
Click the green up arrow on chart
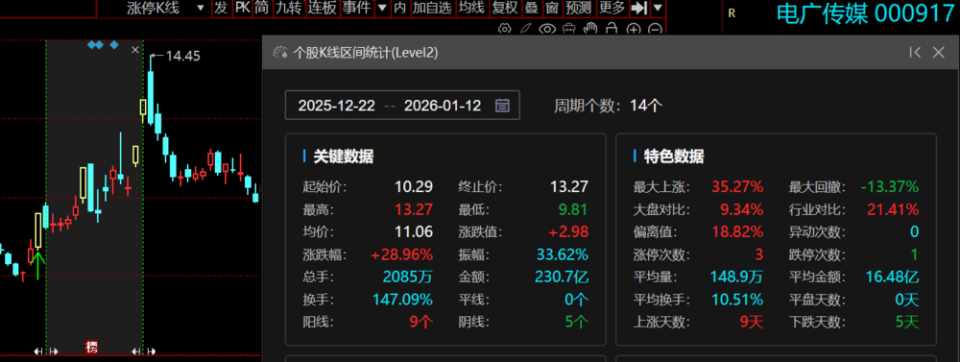[38, 265]
